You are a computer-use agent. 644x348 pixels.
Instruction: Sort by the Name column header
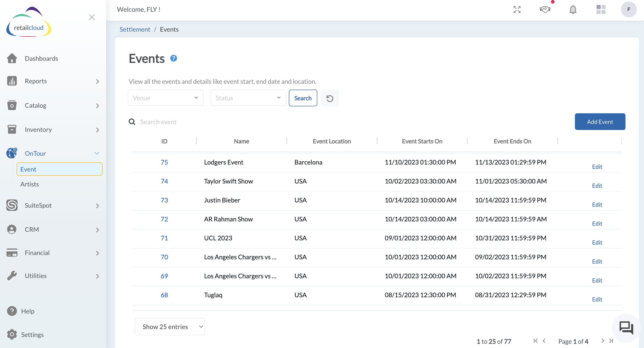[x=242, y=141]
